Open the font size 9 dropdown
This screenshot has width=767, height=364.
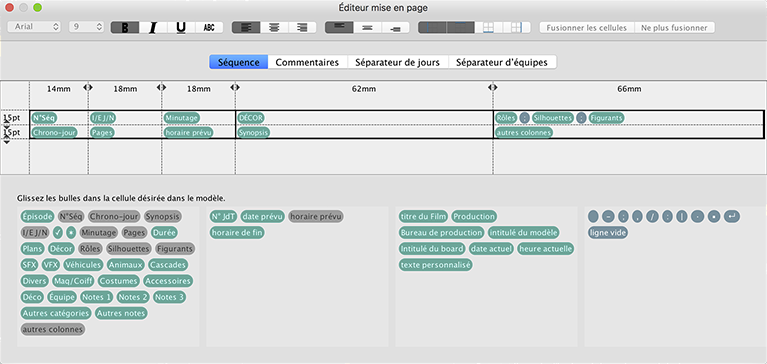[87, 27]
